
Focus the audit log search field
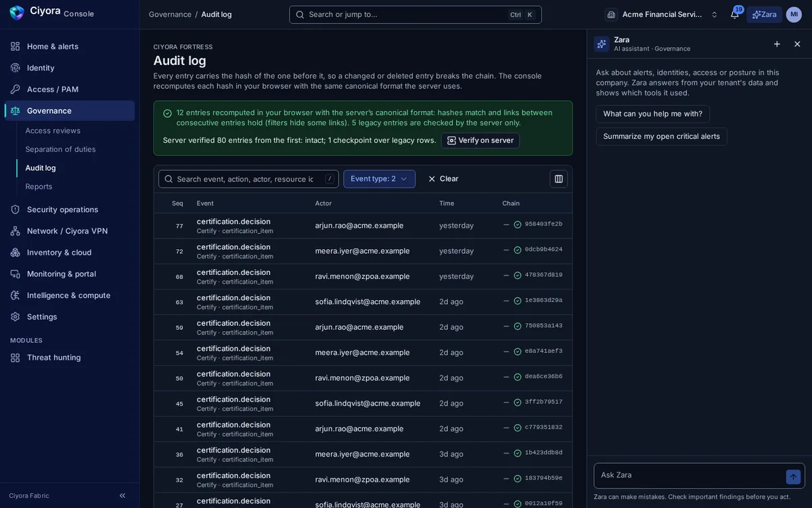coord(248,179)
